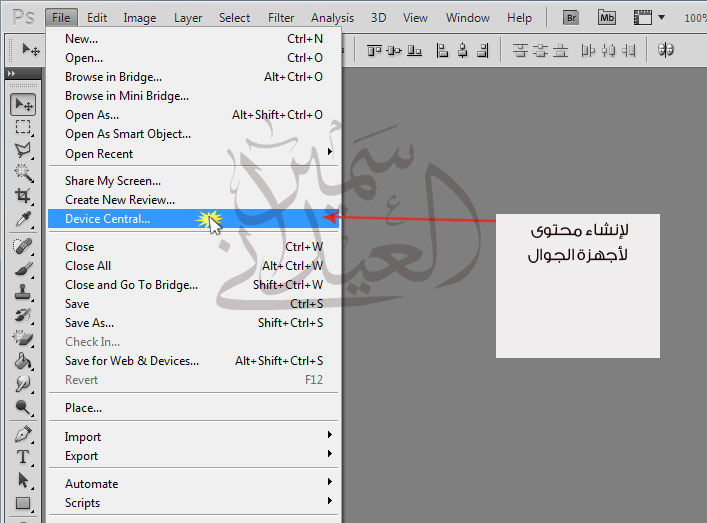Click the Align top edges icon
707x523 pixels.
[x=374, y=50]
